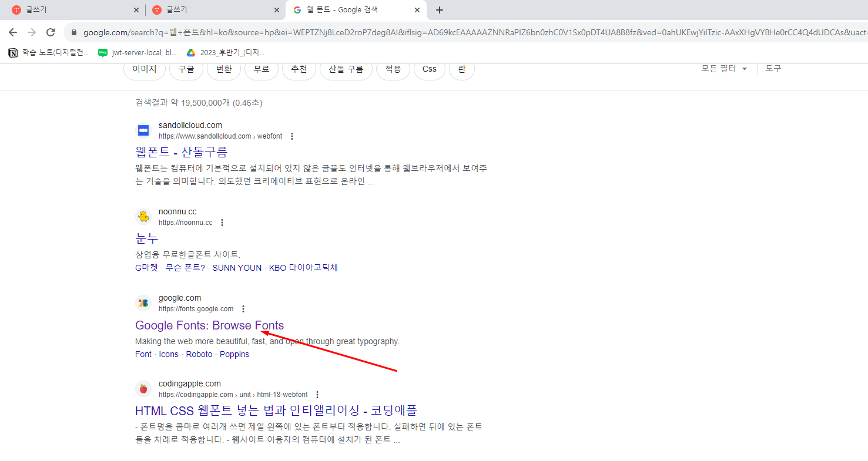Select the 산돌 구름 filter chip
The width and height of the screenshot is (868, 461).
346,69
